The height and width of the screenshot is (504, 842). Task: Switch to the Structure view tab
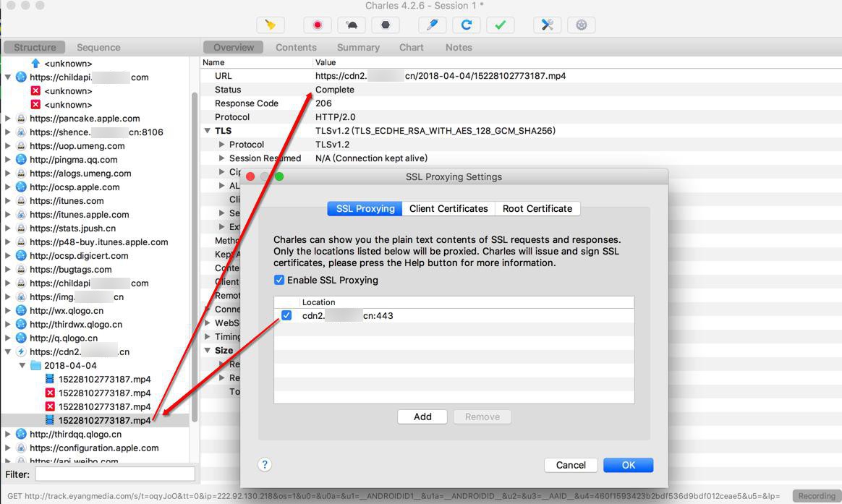pos(35,47)
